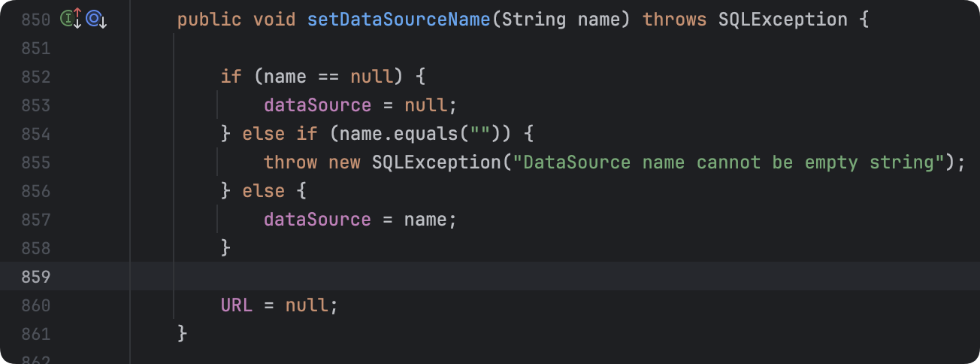Click the String parameter type
The image size is (980, 364).
point(534,19)
